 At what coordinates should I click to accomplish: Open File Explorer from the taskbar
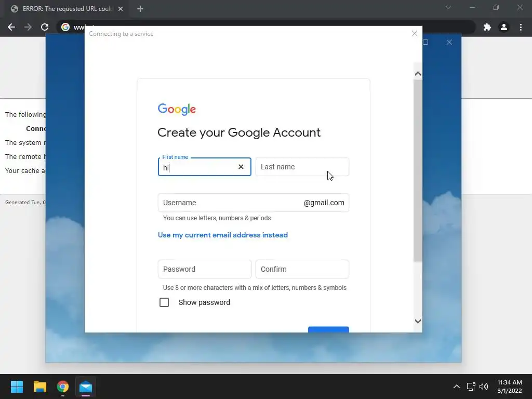point(39,387)
